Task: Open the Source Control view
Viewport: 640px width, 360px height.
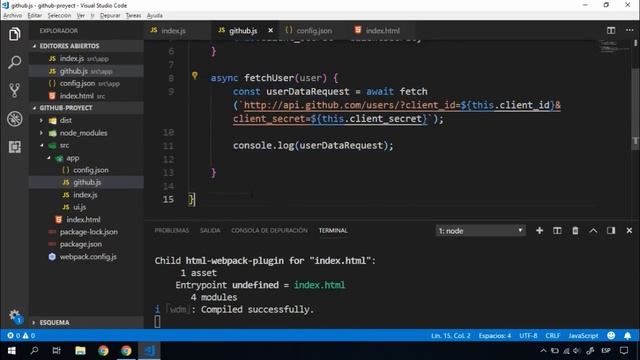Action: (x=14, y=90)
